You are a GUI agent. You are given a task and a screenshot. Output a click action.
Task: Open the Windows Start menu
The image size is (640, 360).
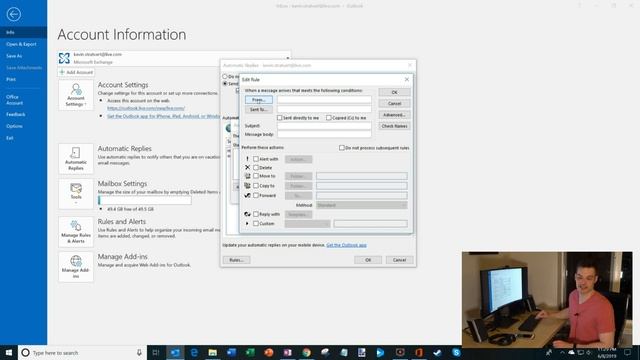(9, 353)
